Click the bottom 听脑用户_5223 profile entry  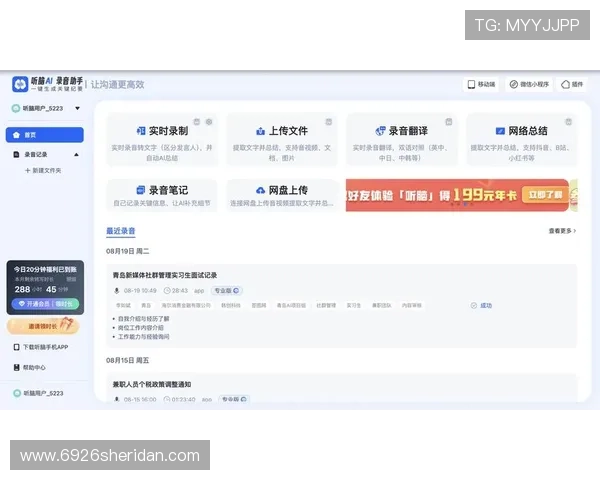tap(38, 393)
